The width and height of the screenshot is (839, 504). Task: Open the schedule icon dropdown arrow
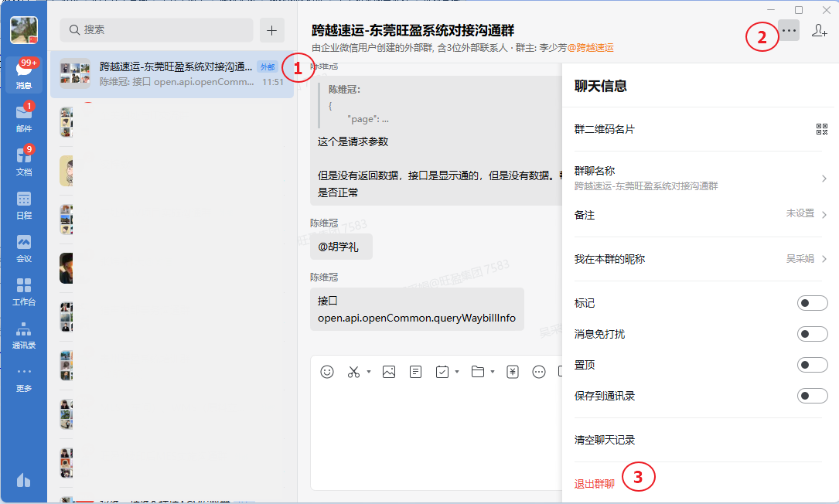(x=457, y=372)
